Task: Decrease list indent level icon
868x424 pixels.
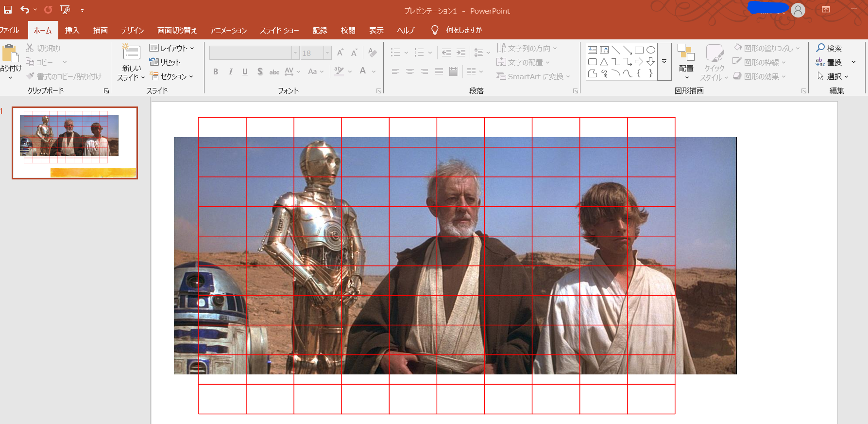Action: pyautogui.click(x=446, y=53)
